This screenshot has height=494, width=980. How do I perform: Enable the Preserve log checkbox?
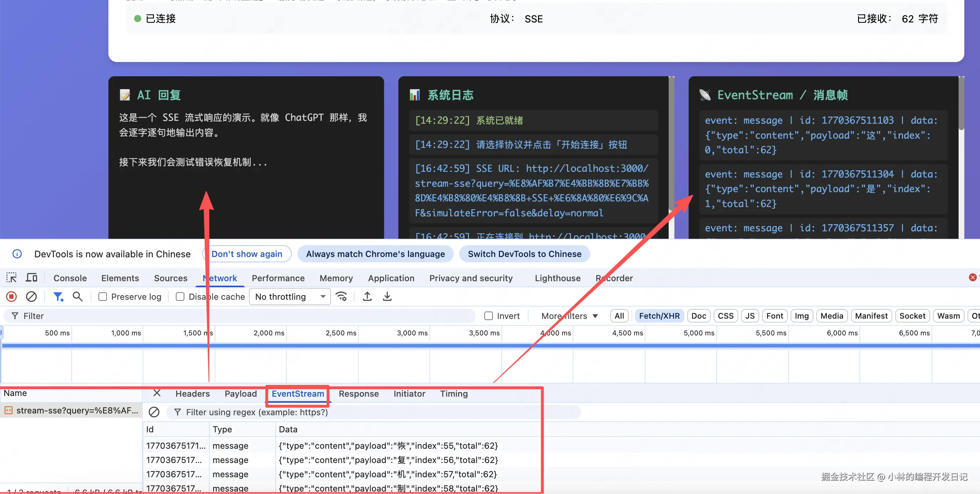(103, 297)
